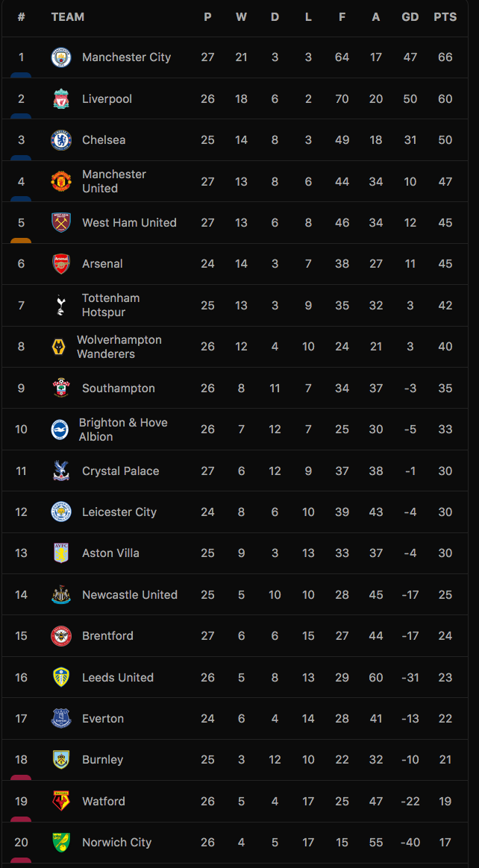479x868 pixels.
Task: Click the Liverpool club crest
Action: pos(61,99)
